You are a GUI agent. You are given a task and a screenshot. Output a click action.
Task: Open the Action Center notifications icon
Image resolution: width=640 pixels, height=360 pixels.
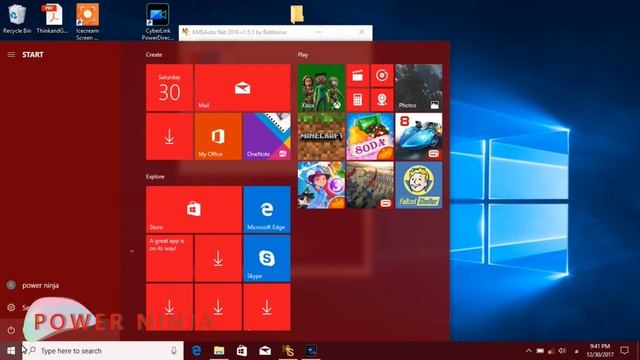pos(624,351)
